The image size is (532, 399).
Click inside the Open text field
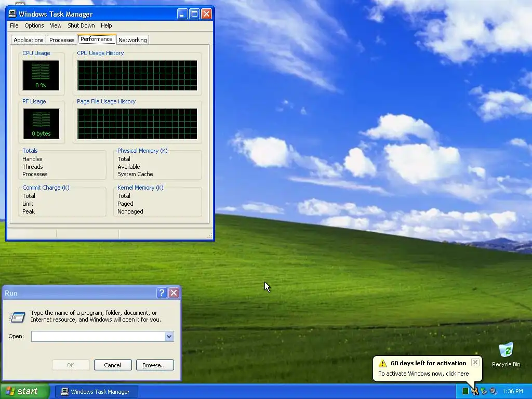(x=98, y=336)
